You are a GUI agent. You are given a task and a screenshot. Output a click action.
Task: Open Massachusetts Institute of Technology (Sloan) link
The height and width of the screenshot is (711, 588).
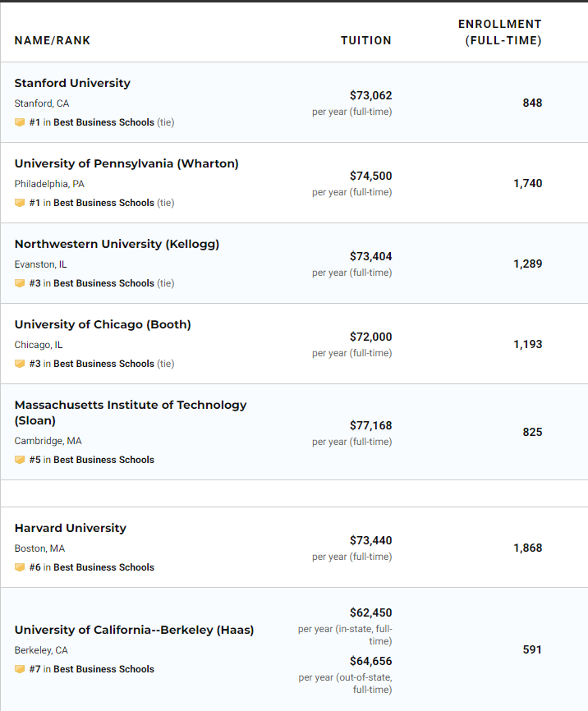point(130,412)
